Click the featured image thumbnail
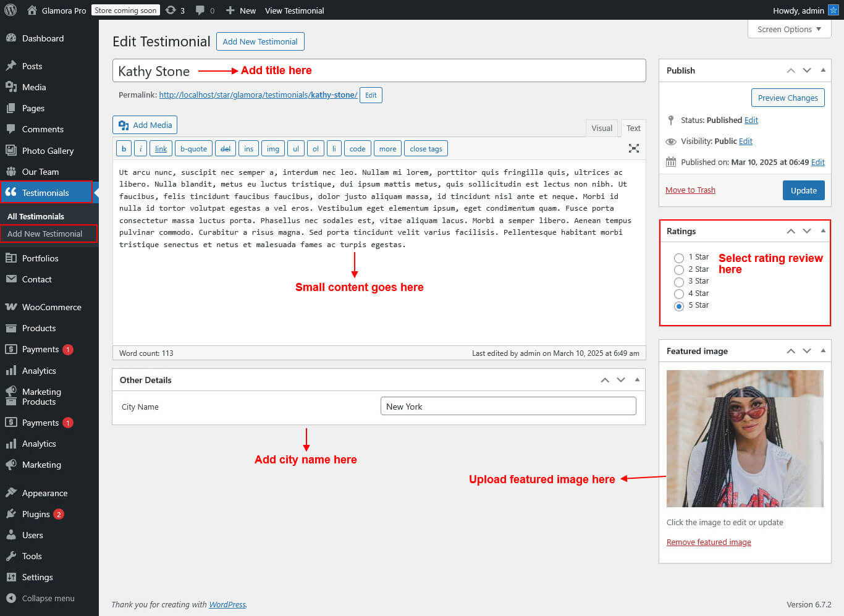 (x=745, y=438)
